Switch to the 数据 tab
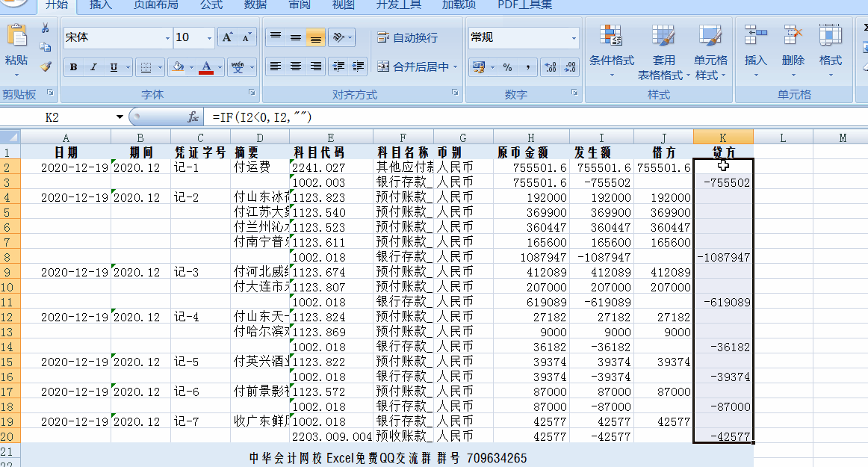The width and height of the screenshot is (868, 467). click(x=255, y=5)
